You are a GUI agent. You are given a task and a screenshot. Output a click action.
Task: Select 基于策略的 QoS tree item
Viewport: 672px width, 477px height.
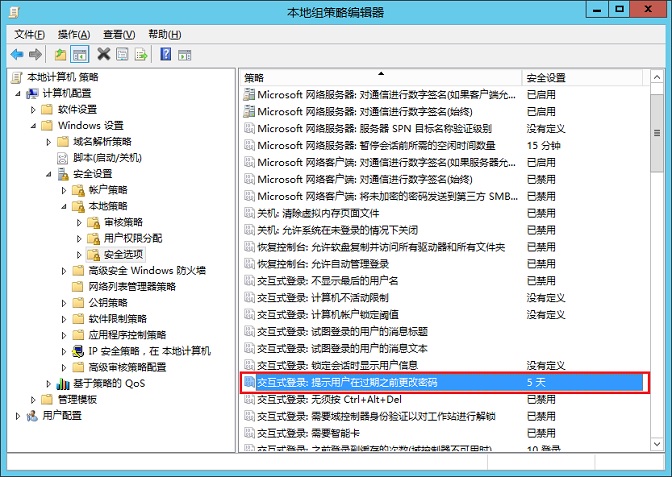pos(109,383)
